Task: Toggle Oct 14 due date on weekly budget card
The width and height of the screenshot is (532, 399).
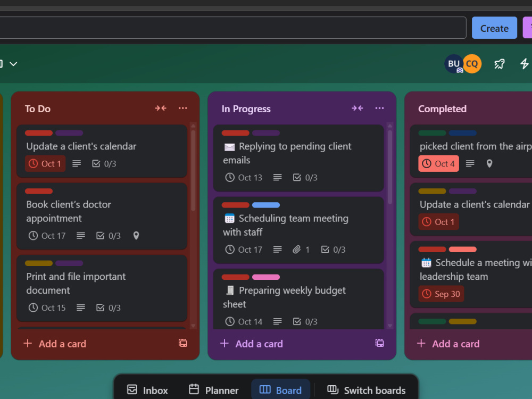Action: coord(244,321)
